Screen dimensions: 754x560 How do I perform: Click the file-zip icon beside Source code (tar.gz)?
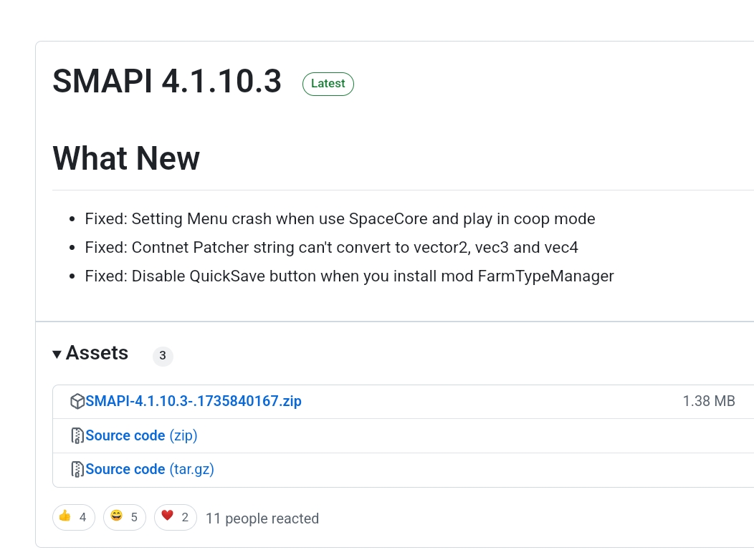tap(77, 469)
